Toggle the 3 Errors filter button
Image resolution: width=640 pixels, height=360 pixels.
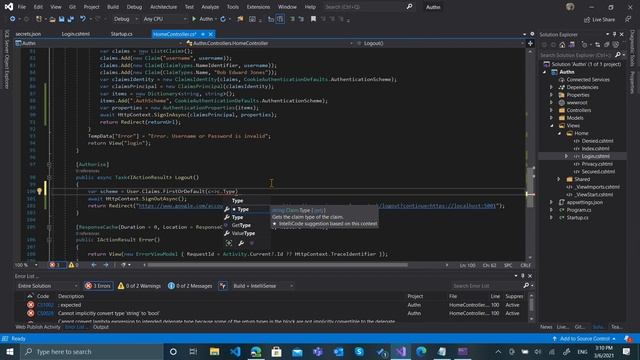coord(98,286)
